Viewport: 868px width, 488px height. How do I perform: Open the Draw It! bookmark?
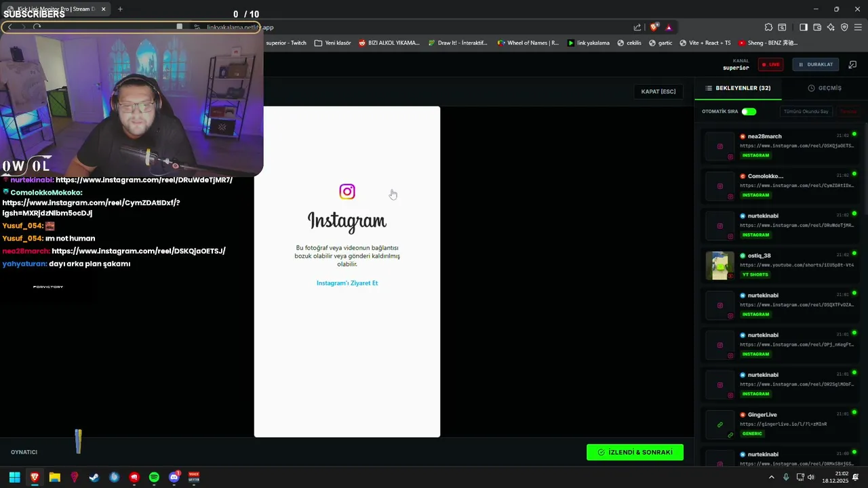point(458,43)
